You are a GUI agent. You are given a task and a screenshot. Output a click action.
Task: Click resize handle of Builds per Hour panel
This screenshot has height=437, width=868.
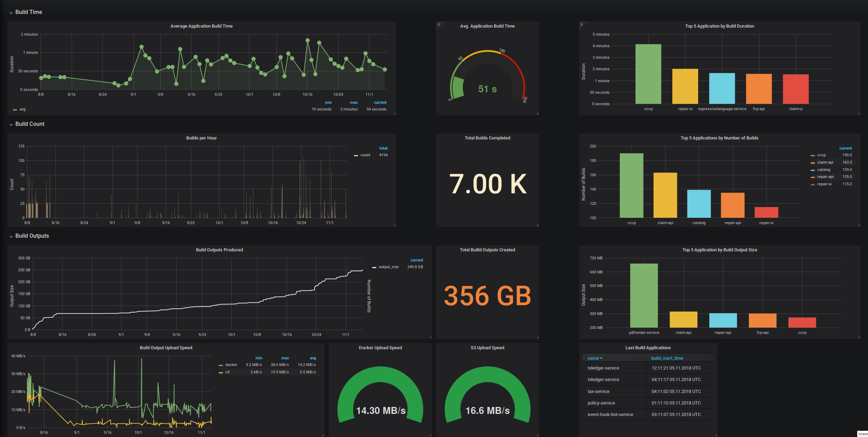(395, 225)
